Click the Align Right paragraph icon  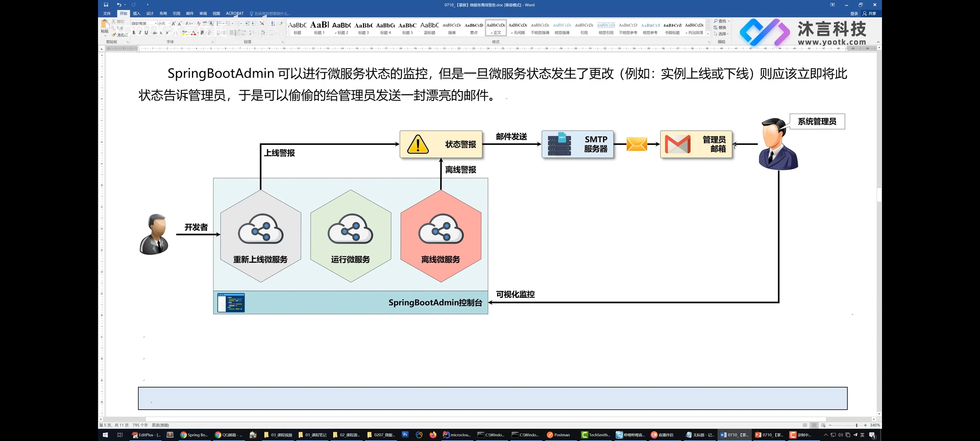tap(231, 33)
